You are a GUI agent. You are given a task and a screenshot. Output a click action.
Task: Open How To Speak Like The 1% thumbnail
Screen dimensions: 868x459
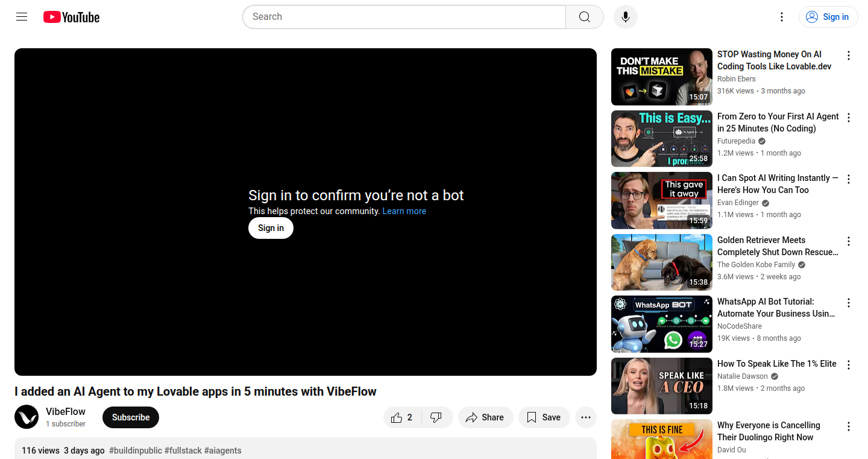(x=662, y=386)
